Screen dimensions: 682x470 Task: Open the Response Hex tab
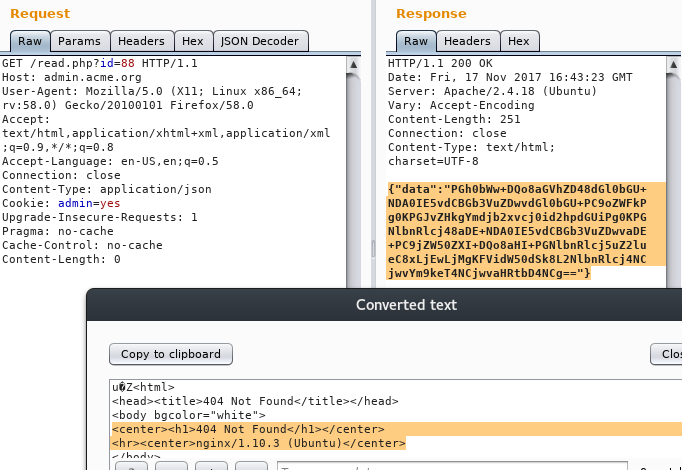[x=519, y=41]
